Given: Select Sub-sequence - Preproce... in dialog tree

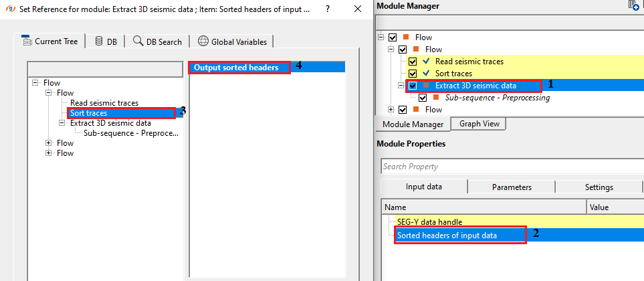Looking at the screenshot, I should tap(131, 132).
